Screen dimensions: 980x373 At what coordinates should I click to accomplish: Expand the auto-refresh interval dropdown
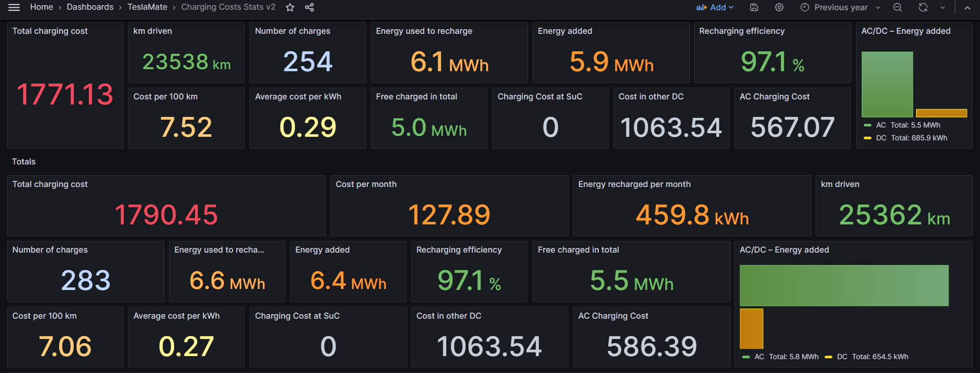(942, 7)
